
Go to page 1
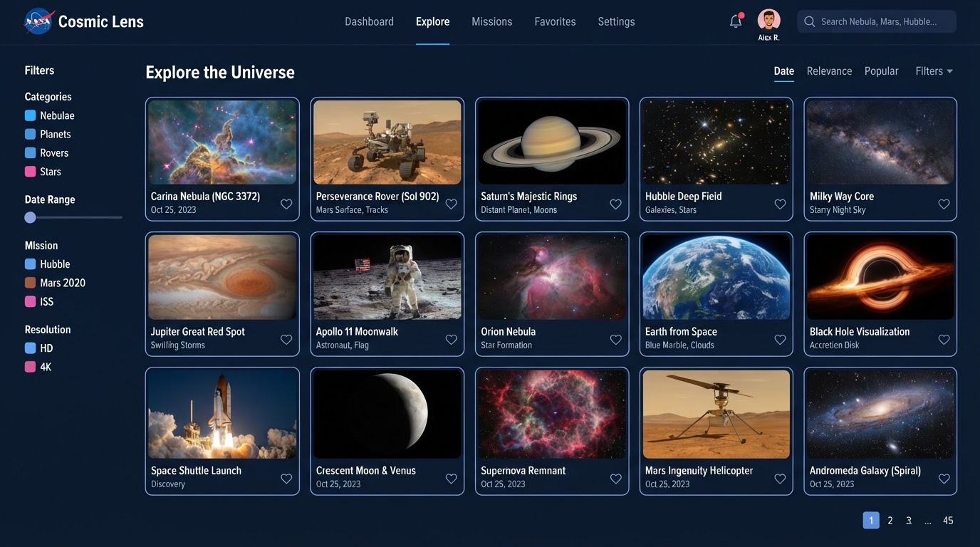pos(870,520)
